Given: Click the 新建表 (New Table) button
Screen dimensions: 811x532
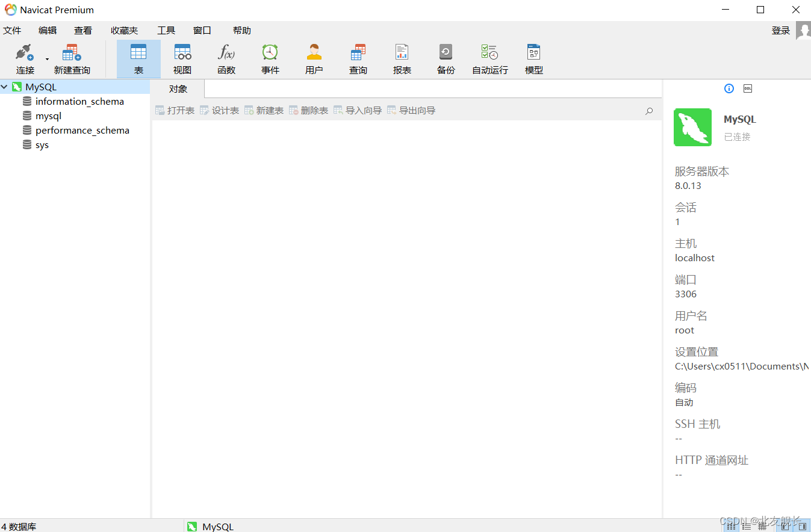Looking at the screenshot, I should (x=264, y=111).
